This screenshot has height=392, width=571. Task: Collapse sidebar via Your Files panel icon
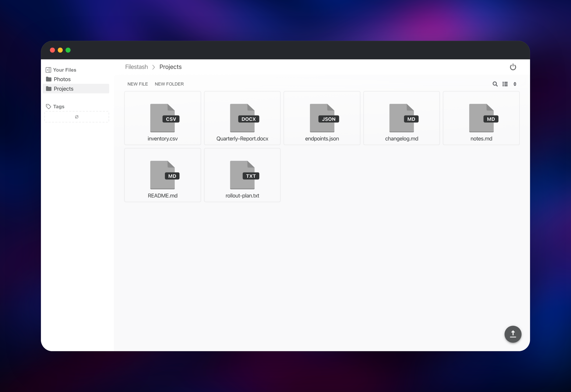(x=48, y=70)
